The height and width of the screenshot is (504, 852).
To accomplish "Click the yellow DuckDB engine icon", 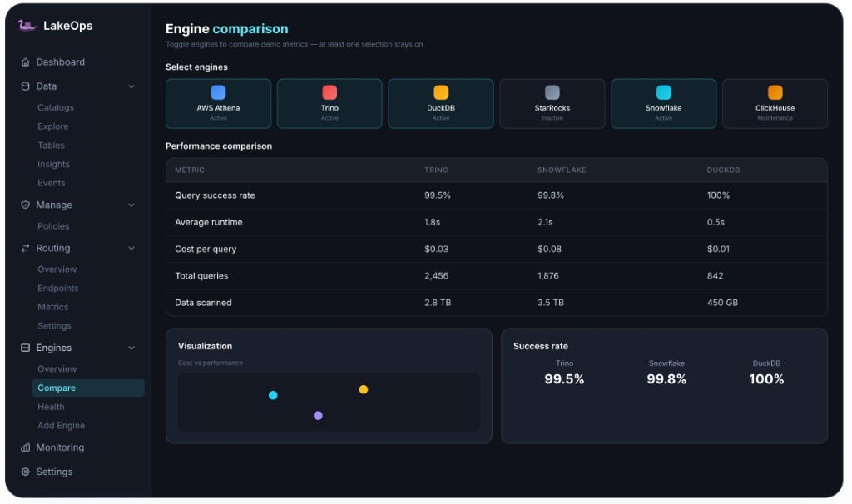I will point(441,92).
